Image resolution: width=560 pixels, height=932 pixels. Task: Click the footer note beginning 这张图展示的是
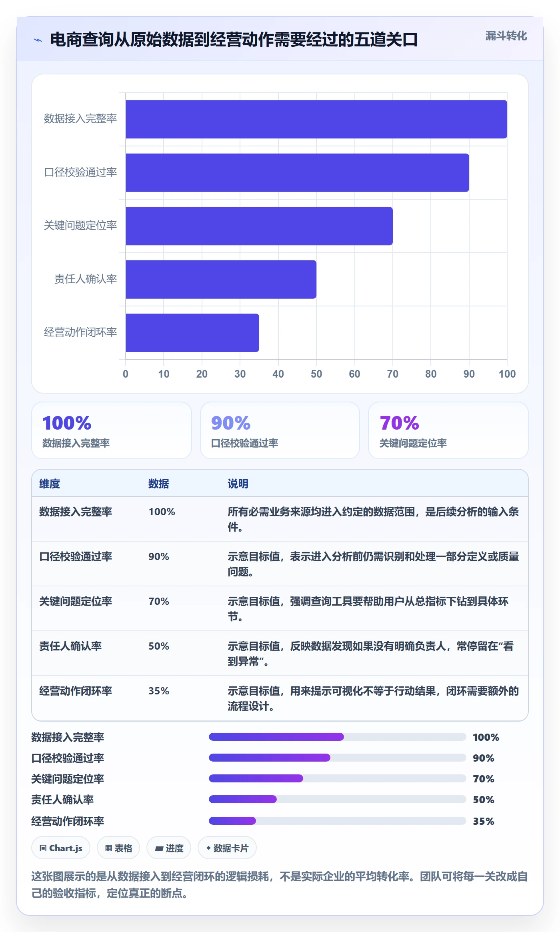coord(280,885)
